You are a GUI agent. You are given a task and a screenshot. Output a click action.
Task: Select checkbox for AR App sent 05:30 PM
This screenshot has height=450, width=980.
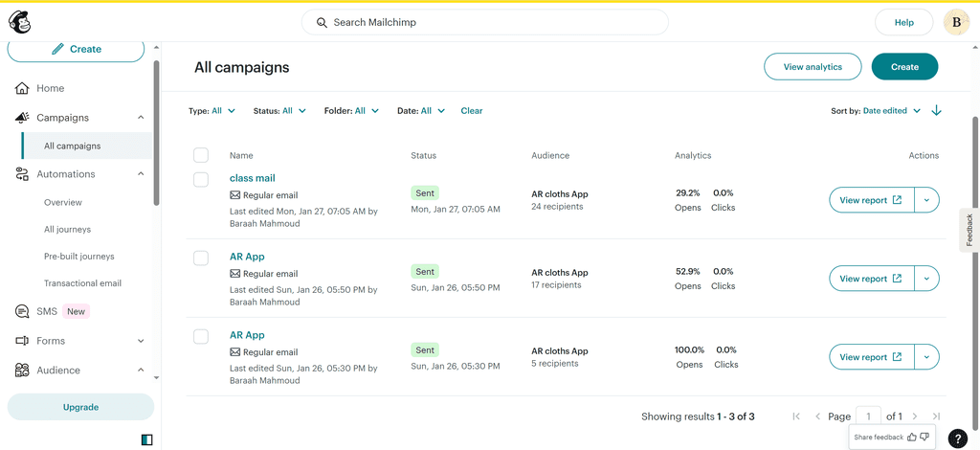[201, 337]
